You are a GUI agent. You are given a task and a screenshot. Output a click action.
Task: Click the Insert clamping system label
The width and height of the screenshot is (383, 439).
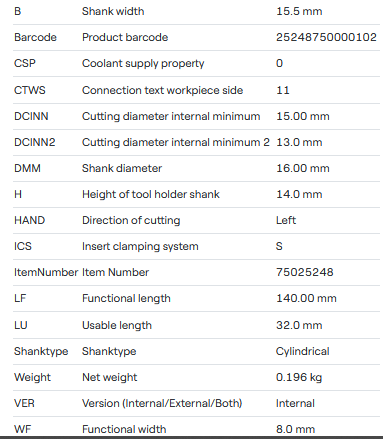140,246
